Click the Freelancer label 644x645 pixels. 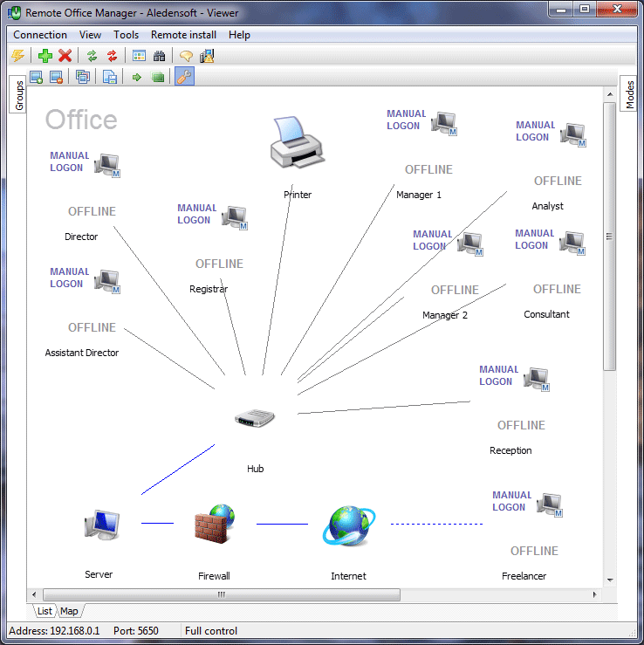(524, 576)
